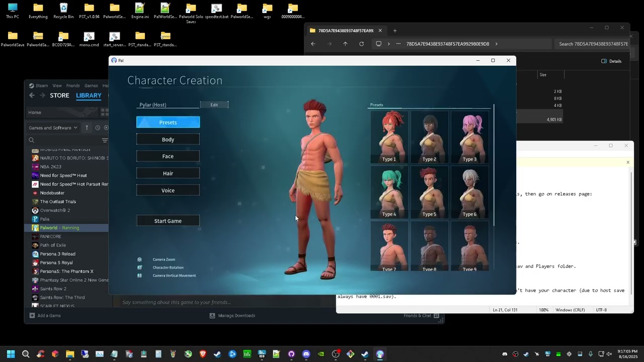
Task: Open Brave browser from the taskbar
Action: tap(203, 354)
